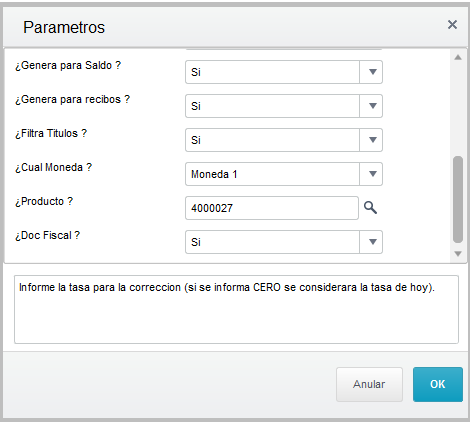Click the Anular button
The width and height of the screenshot is (470, 422).
pos(369,384)
